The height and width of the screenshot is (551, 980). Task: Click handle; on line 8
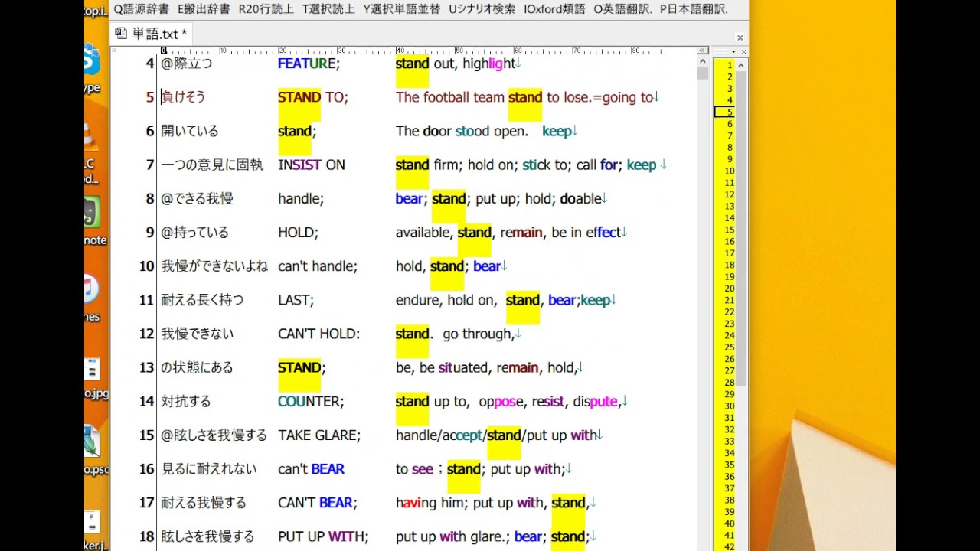point(301,198)
